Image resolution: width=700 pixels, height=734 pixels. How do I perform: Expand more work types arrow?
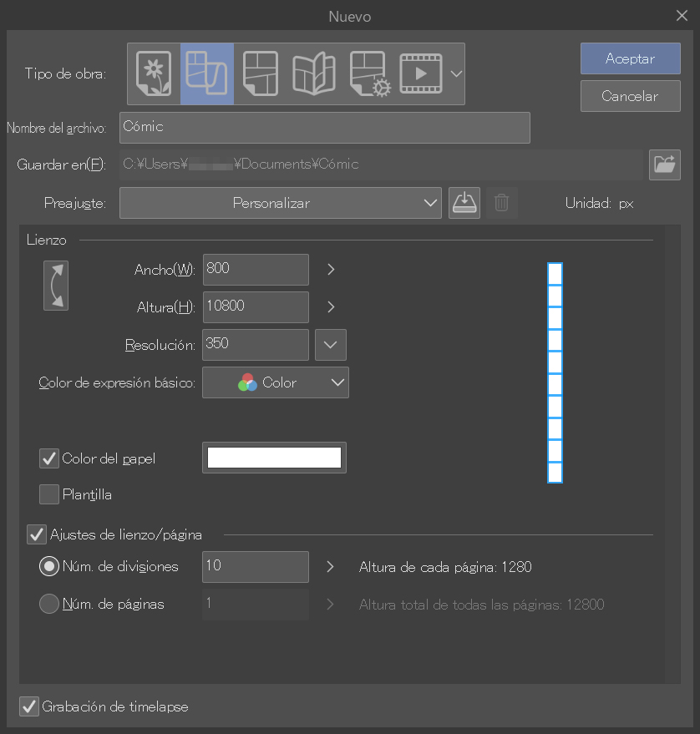point(456,73)
